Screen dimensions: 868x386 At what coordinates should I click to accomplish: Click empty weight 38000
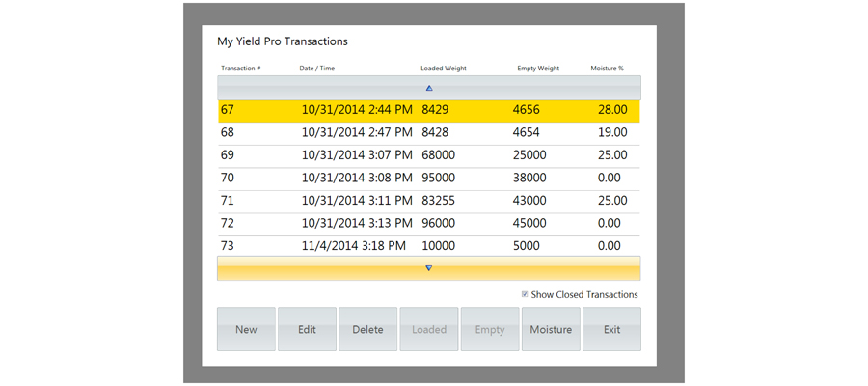pyautogui.click(x=529, y=178)
